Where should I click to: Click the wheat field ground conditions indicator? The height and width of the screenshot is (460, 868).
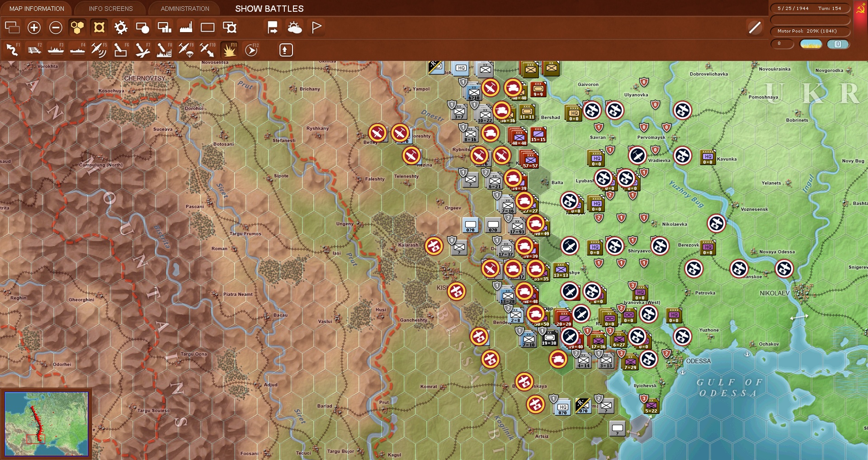tap(811, 44)
